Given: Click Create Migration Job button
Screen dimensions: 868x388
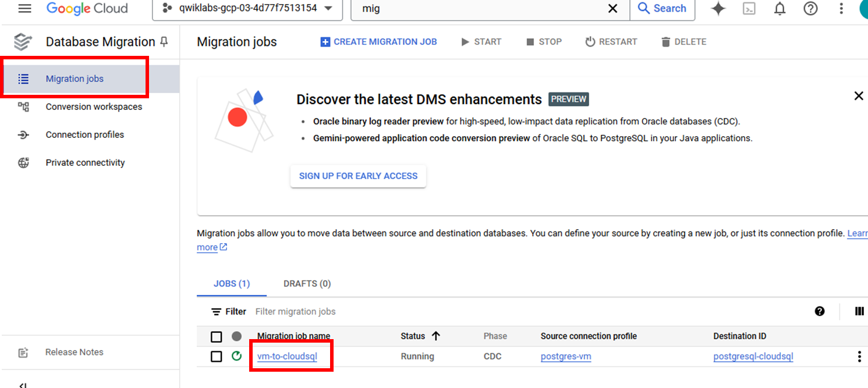Looking at the screenshot, I should 378,42.
